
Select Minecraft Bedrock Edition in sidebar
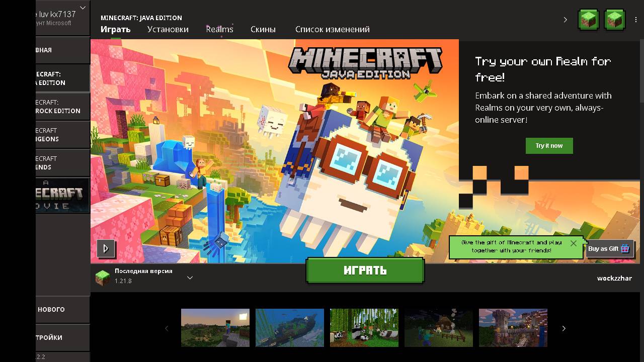click(x=63, y=106)
